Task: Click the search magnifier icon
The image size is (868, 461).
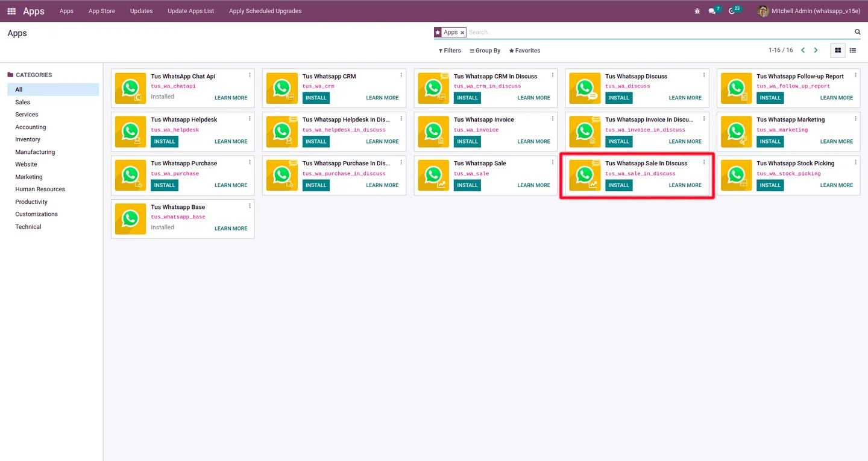Action: pos(857,32)
